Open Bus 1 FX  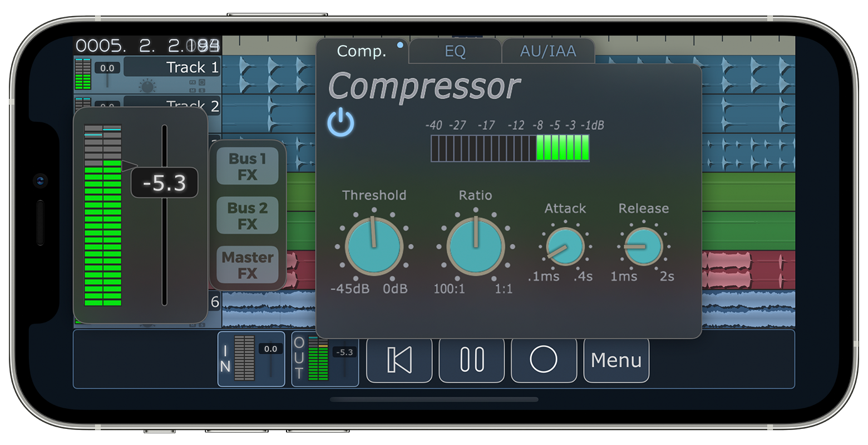pos(247,166)
